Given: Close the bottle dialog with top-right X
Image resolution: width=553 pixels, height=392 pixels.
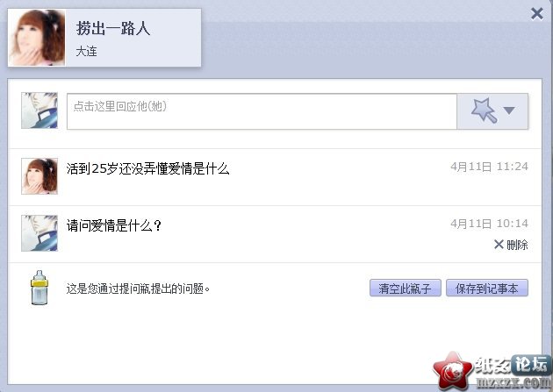Looking at the screenshot, I should coord(537,14).
